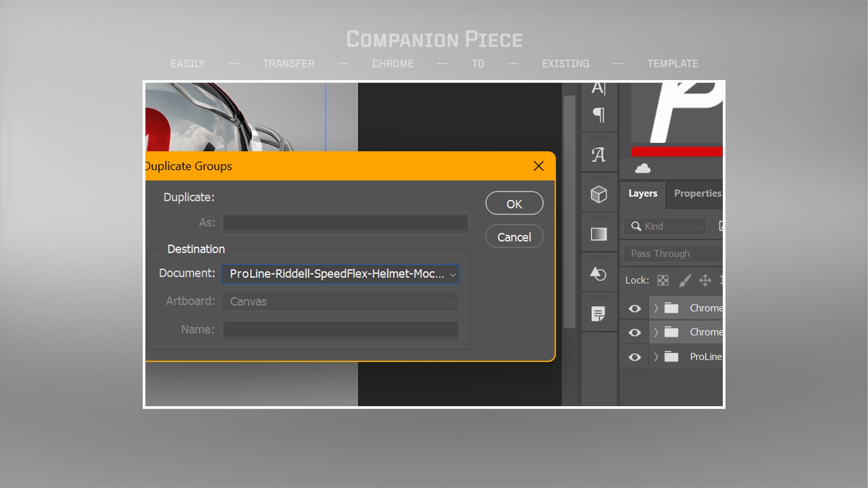Expand the top Chrome group
868x488 pixels.
pyautogui.click(x=656, y=308)
